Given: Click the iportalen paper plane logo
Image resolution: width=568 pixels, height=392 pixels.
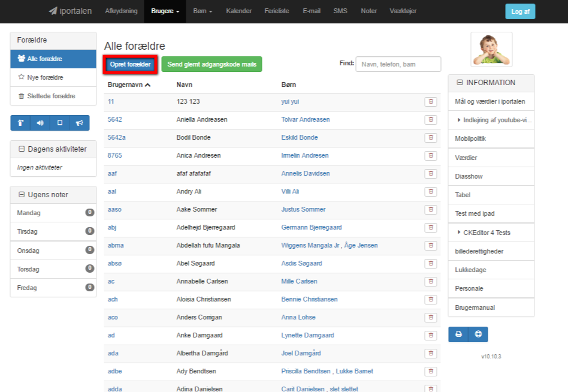Looking at the screenshot, I should click(70, 11).
